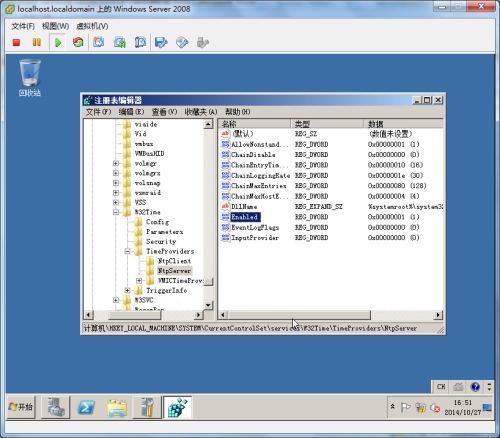Open Registry Editor 查看(V) menu

point(164,112)
